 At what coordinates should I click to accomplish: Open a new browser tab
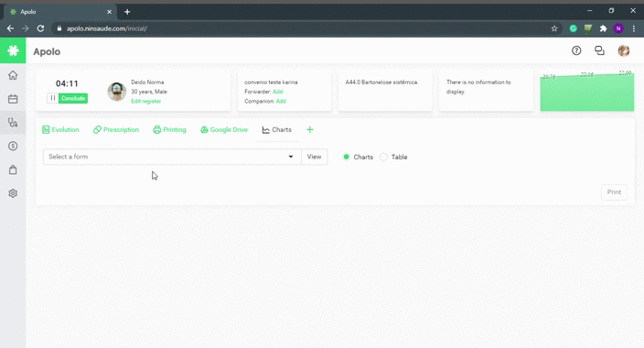pyautogui.click(x=127, y=12)
